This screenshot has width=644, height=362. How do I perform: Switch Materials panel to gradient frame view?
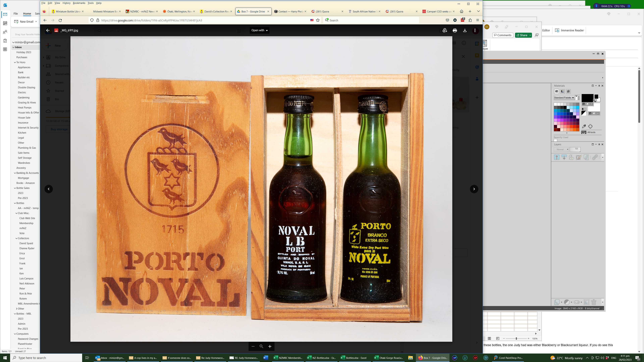click(x=562, y=92)
